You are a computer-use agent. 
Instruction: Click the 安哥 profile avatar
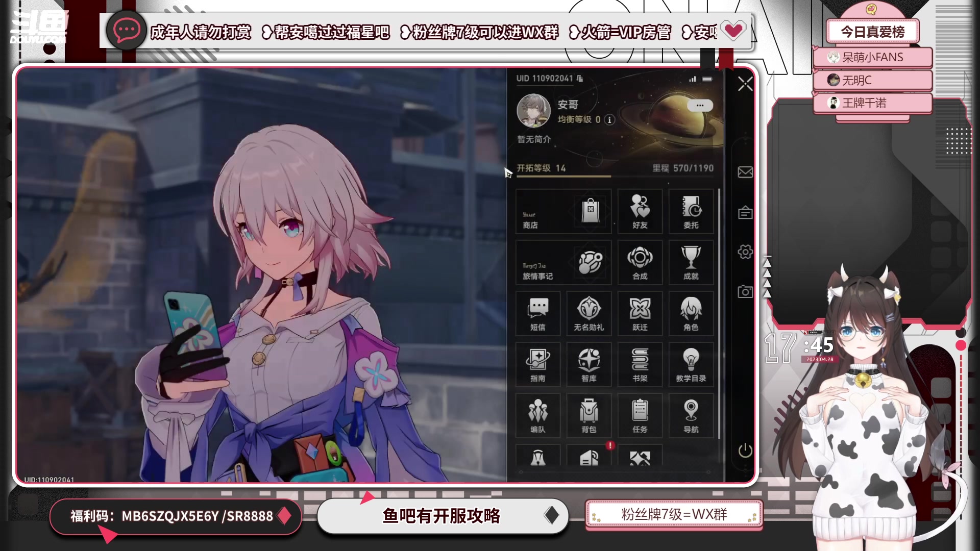[x=533, y=110]
